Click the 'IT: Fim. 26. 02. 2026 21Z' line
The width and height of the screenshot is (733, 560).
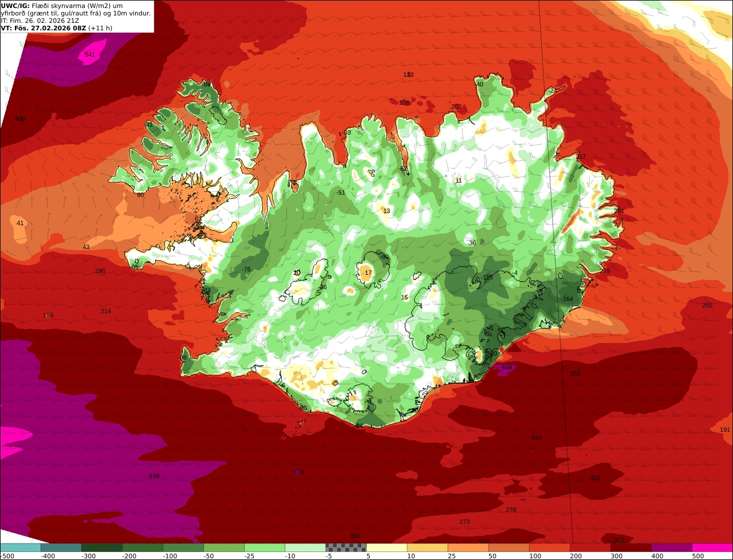[40, 20]
